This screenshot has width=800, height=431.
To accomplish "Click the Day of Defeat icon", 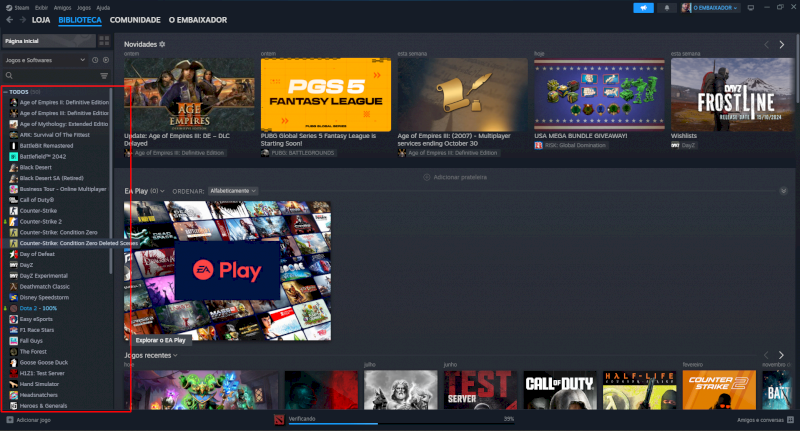I will (14, 254).
